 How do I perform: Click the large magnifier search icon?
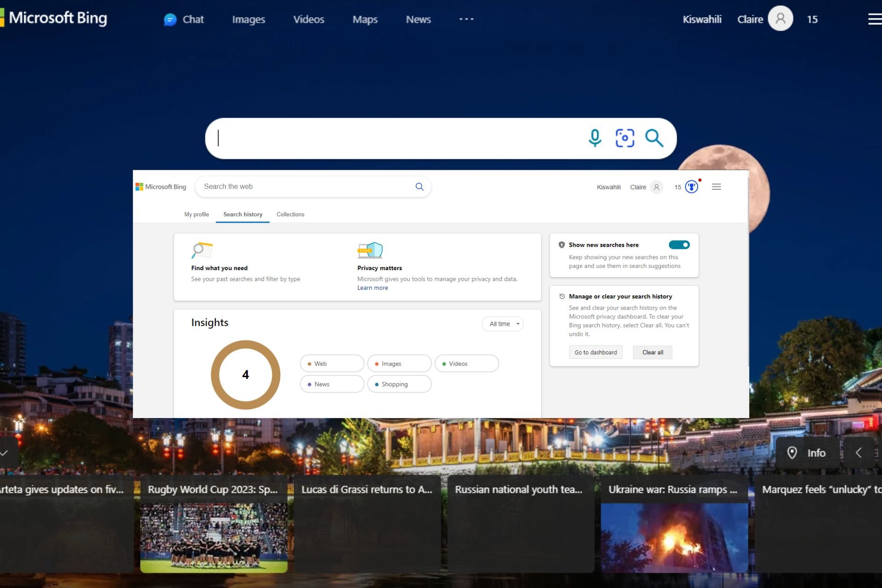[654, 138]
